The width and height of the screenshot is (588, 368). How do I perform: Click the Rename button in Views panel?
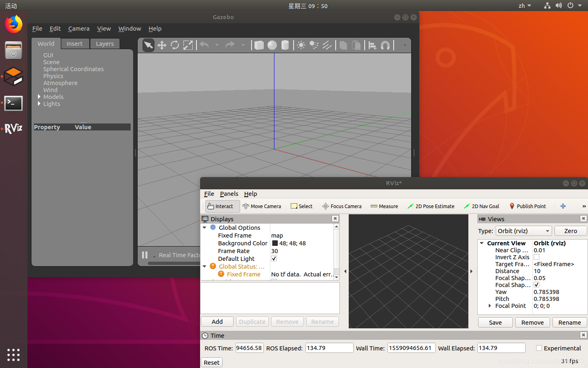pos(570,323)
